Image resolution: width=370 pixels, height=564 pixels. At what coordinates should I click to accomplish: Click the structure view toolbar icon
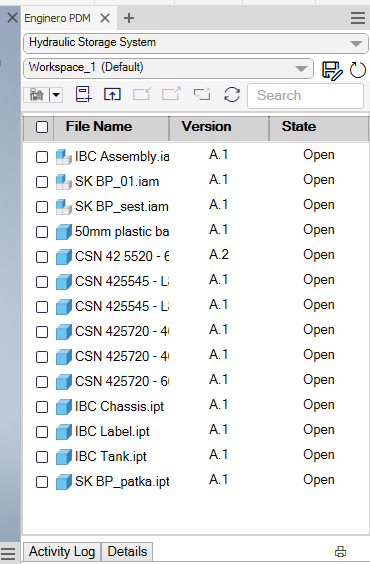36,95
